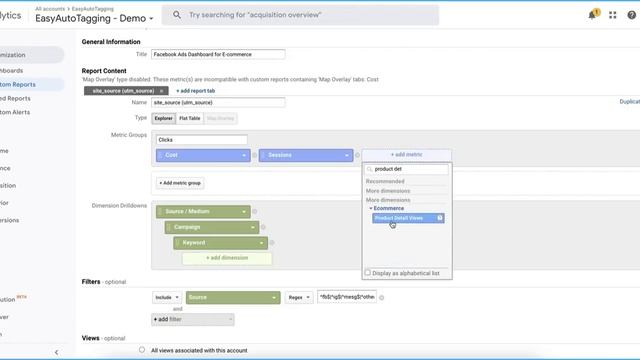Collapse the left sidebar chevron
The image size is (640, 360).
click(x=56, y=352)
